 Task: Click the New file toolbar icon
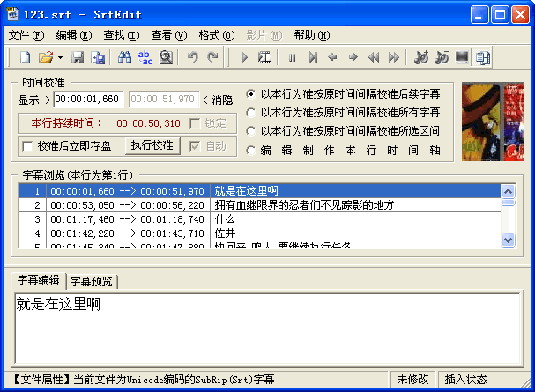[26, 57]
